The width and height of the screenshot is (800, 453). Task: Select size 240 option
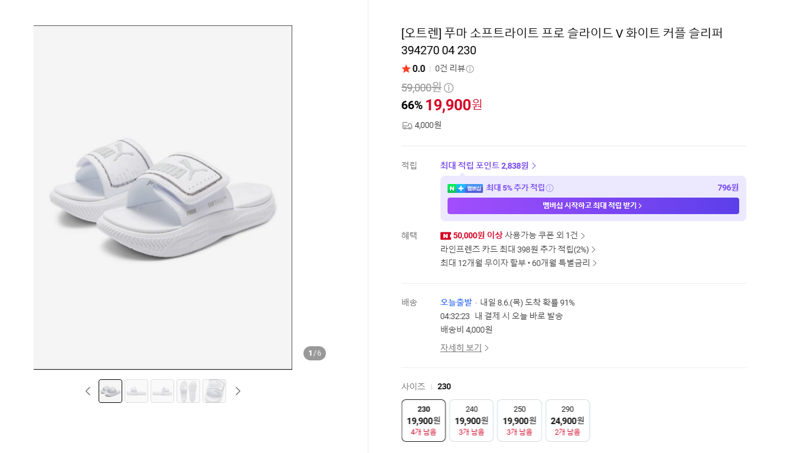[x=471, y=420]
